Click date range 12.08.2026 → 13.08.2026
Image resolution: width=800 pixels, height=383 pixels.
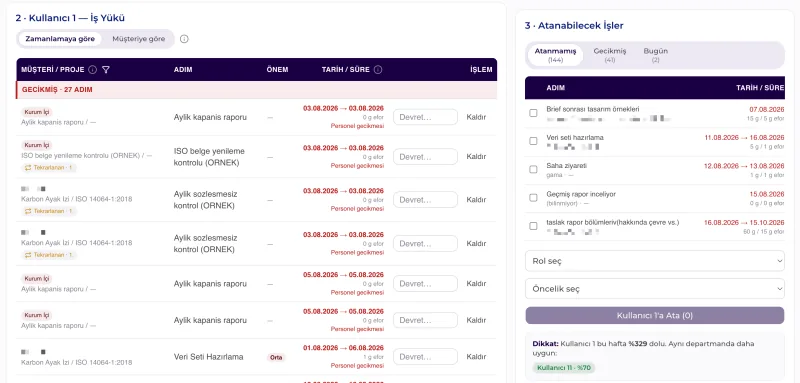click(744, 166)
